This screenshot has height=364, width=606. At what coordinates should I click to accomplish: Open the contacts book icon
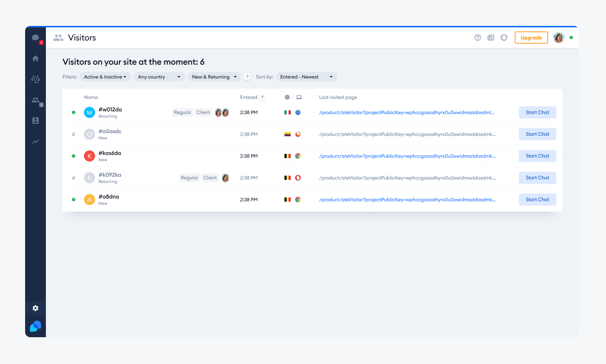tap(35, 121)
